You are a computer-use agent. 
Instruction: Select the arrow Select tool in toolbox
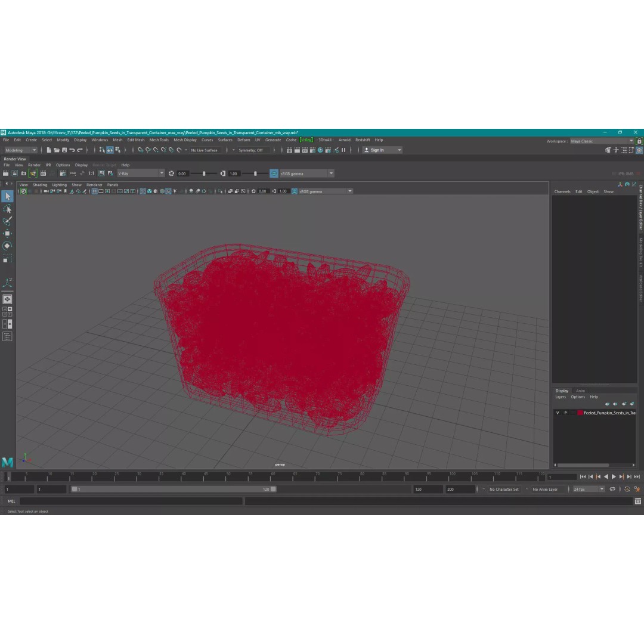click(x=7, y=196)
